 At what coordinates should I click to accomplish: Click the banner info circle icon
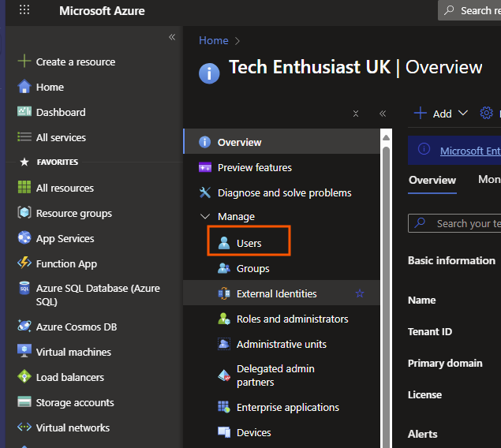click(424, 149)
